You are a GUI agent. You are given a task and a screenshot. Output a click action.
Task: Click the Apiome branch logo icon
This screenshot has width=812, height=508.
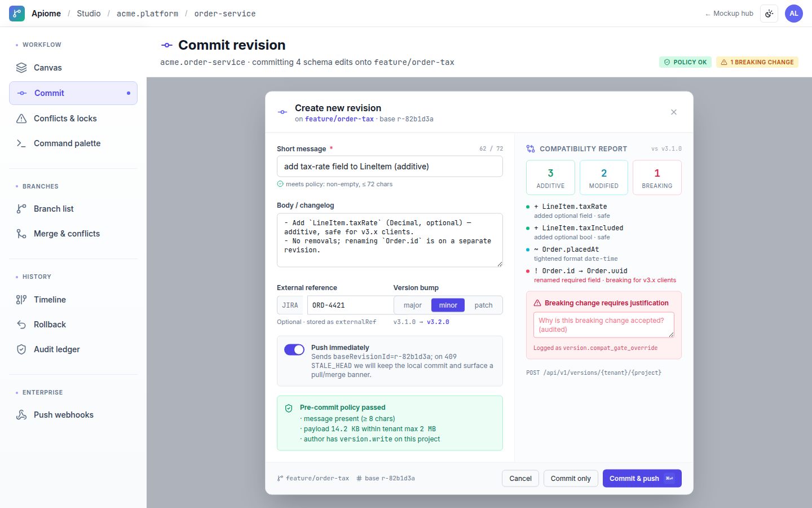click(17, 14)
